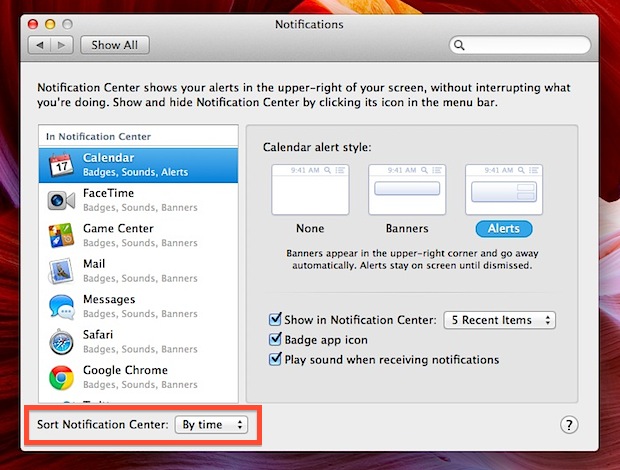Open help with the question mark button
Image resolution: width=620 pixels, height=470 pixels.
(x=569, y=425)
